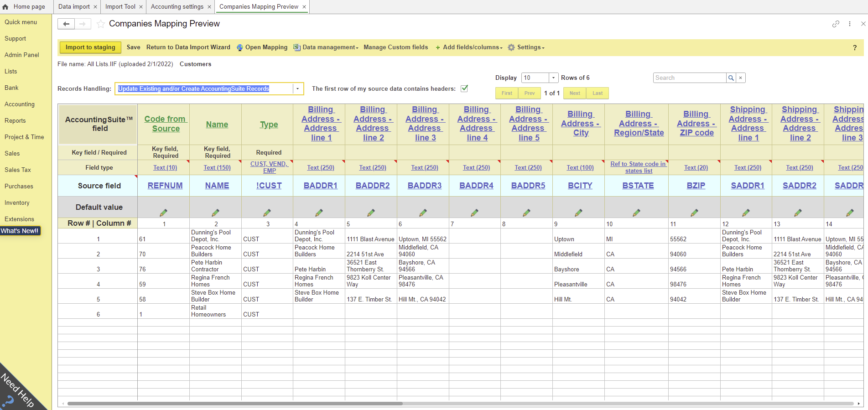The width and height of the screenshot is (868, 410).
Task: Open the Code from Source field link
Action: coord(165,124)
